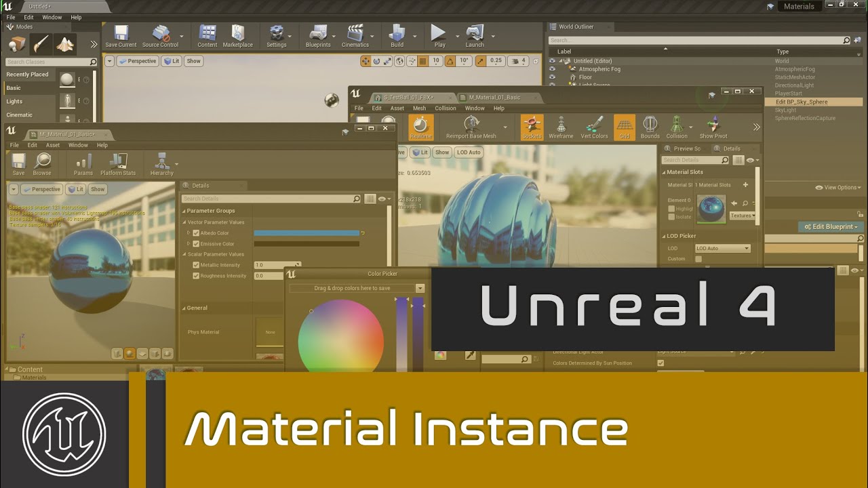The height and width of the screenshot is (488, 868).
Task: Toggle visibility of Floor actor
Action: pos(552,77)
